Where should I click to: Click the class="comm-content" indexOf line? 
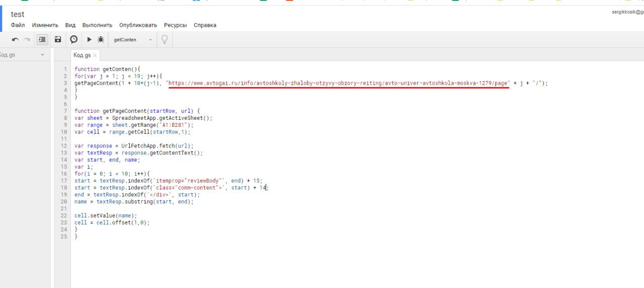click(x=172, y=187)
